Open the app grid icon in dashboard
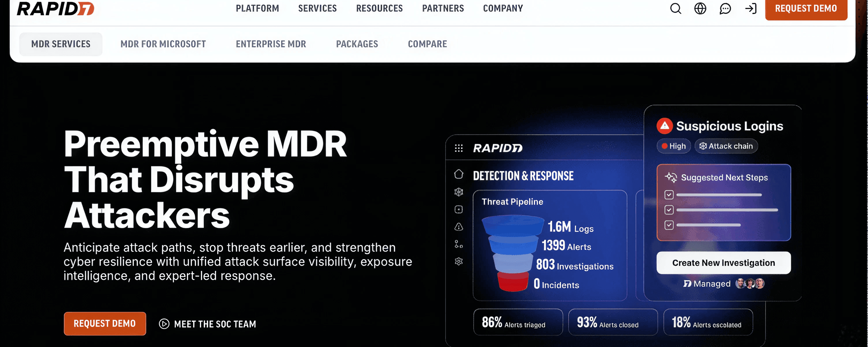The height and width of the screenshot is (347, 868). click(459, 148)
